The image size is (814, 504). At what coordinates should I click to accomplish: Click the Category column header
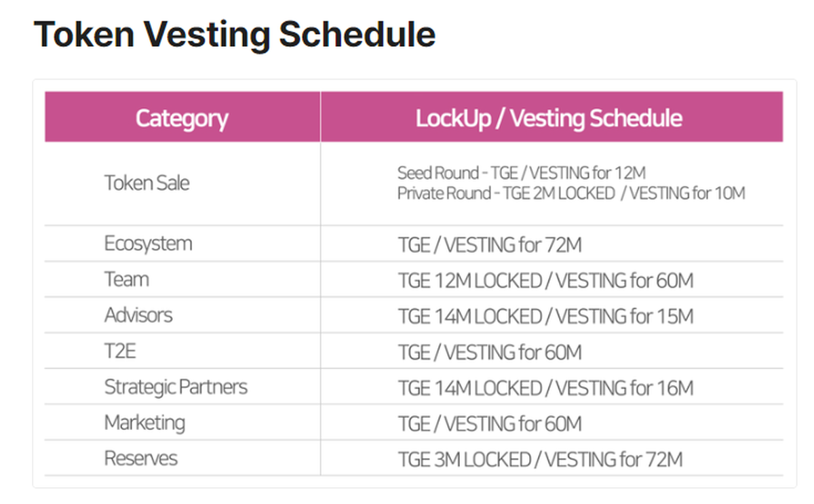coord(182,118)
